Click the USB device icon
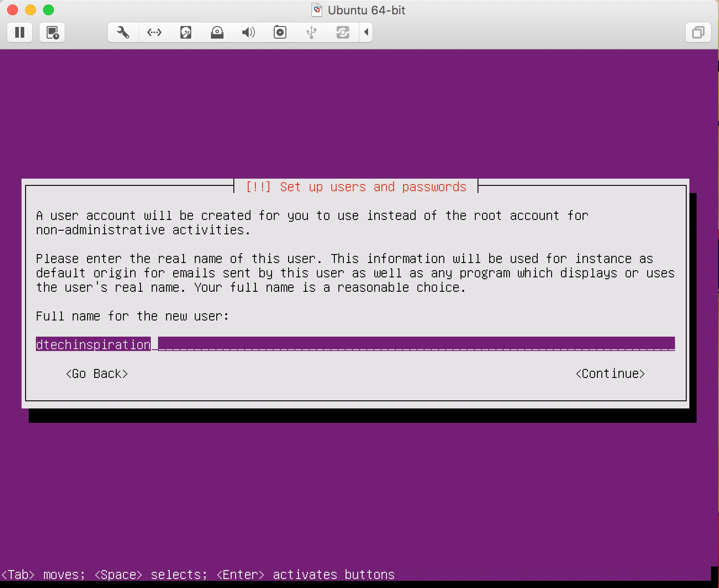Screen dimensions: 719x588 click(x=311, y=32)
